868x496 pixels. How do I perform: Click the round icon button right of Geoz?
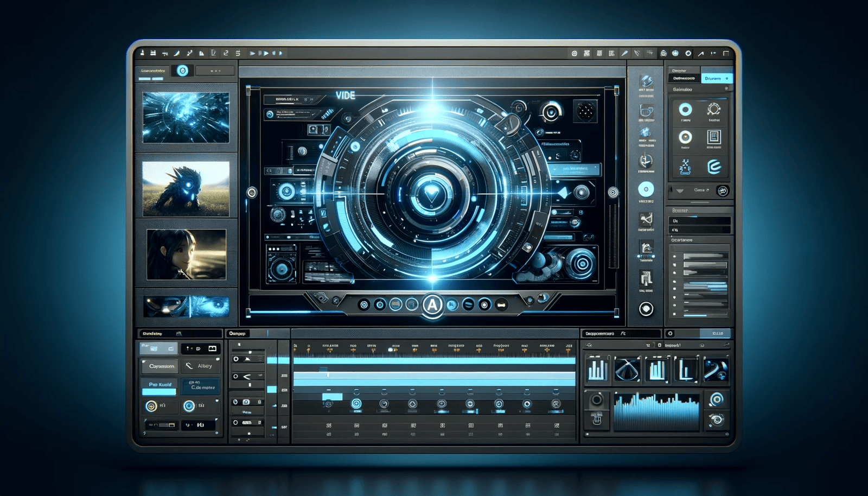pos(722,190)
